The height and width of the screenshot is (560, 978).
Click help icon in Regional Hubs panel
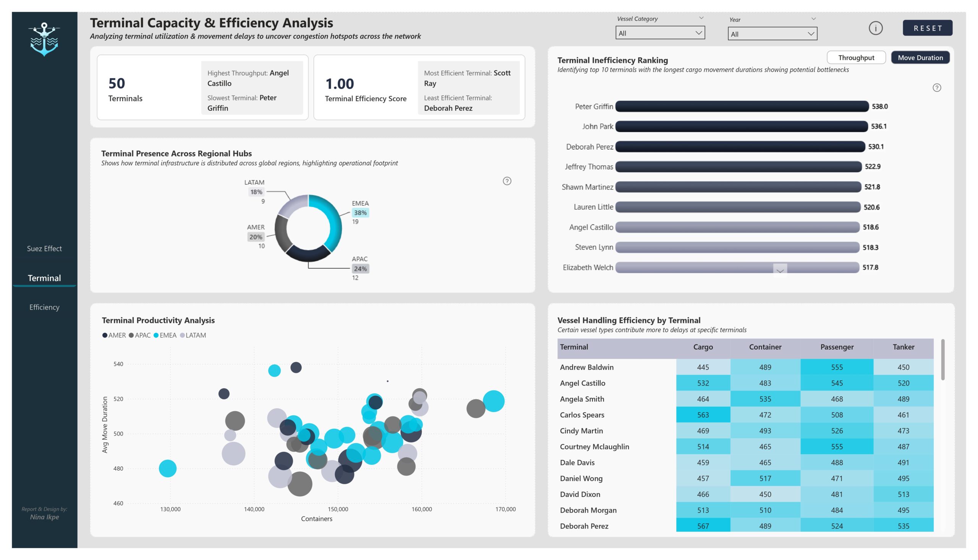(x=507, y=181)
